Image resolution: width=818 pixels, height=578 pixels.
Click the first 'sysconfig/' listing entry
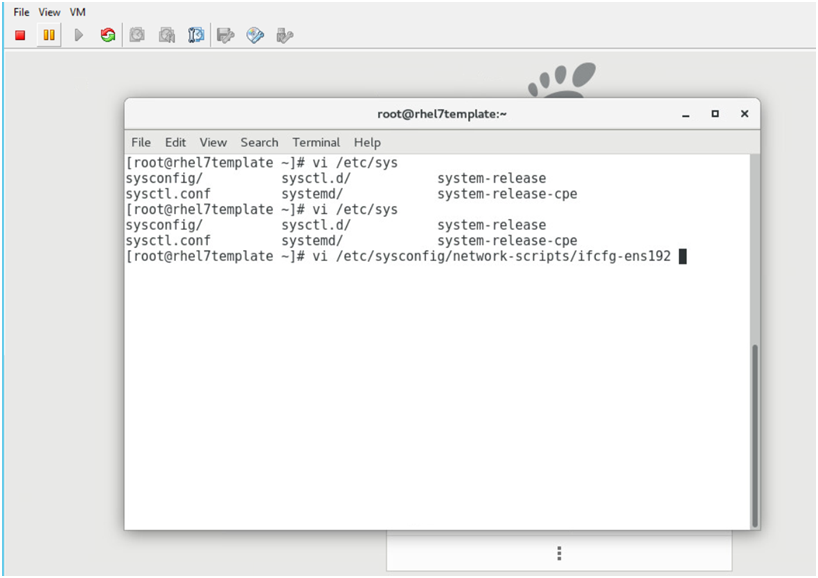point(164,178)
